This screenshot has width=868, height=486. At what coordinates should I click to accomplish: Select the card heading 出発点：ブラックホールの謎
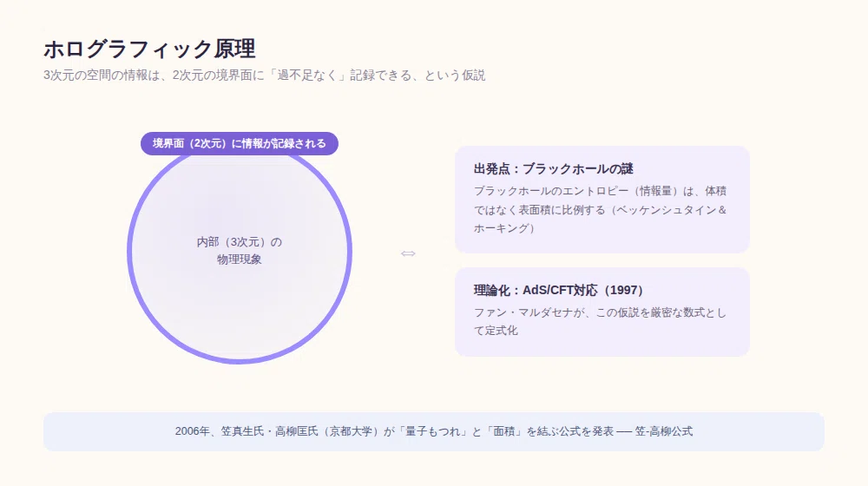tap(553, 169)
